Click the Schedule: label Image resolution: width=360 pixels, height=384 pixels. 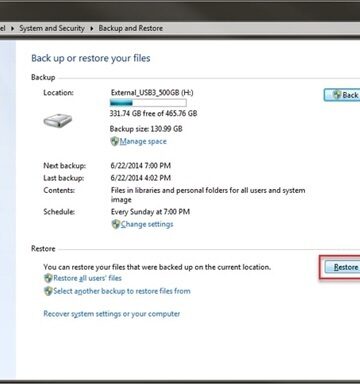pos(59,212)
